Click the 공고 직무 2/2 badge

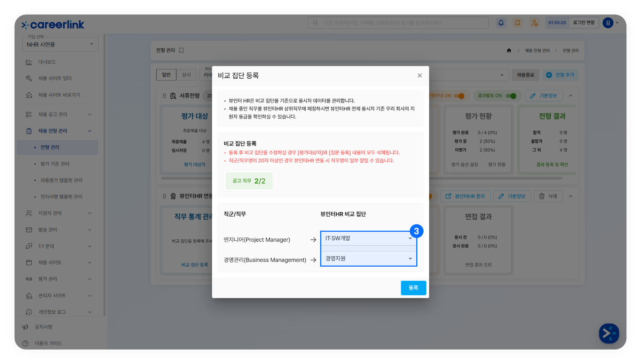(249, 181)
